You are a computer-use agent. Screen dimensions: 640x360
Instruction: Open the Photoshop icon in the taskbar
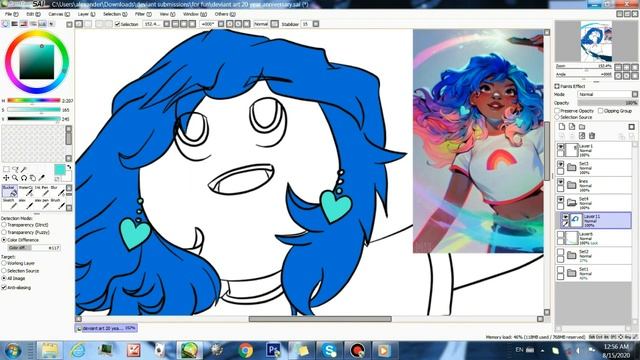pyautogui.click(x=273, y=350)
